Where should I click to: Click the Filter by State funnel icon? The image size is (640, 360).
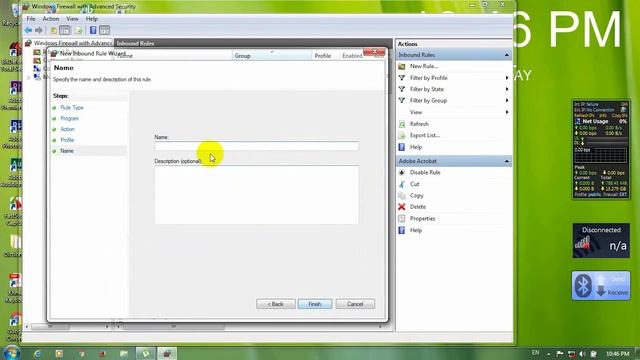(402, 89)
